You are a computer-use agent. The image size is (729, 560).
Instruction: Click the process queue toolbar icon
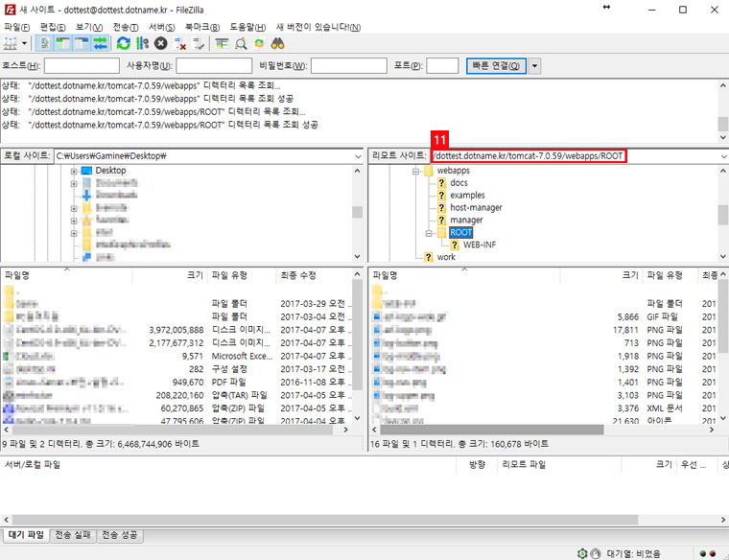click(x=142, y=43)
